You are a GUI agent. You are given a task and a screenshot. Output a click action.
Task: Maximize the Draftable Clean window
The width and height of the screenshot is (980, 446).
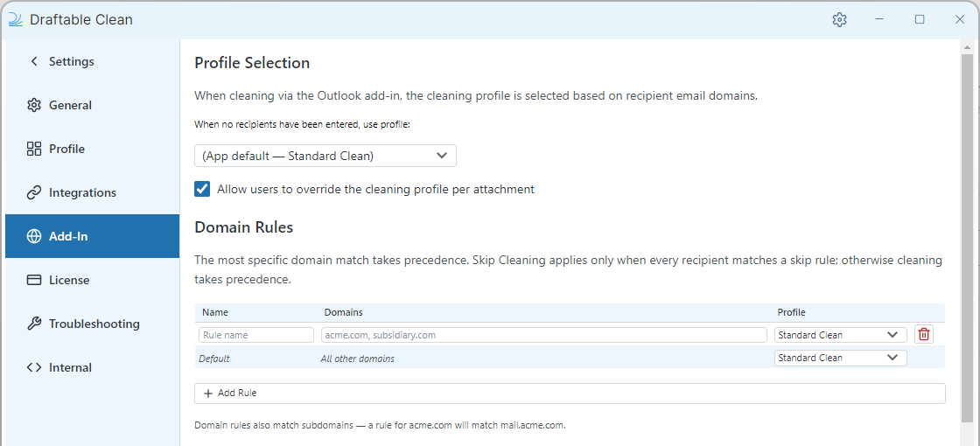920,19
